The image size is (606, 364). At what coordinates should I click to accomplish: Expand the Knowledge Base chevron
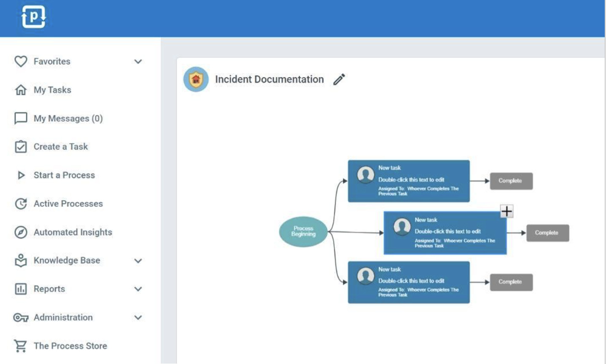(x=138, y=261)
